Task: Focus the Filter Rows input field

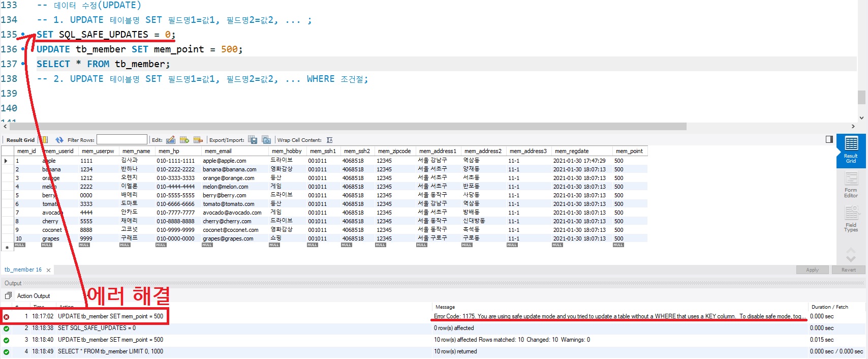Action: pos(122,140)
